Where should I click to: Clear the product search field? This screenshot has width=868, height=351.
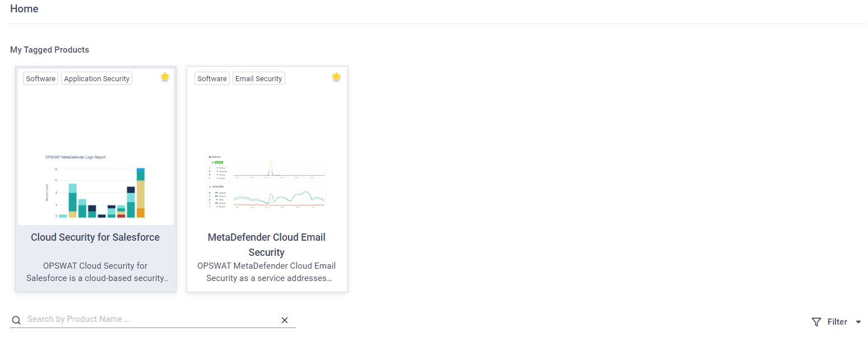[284, 320]
